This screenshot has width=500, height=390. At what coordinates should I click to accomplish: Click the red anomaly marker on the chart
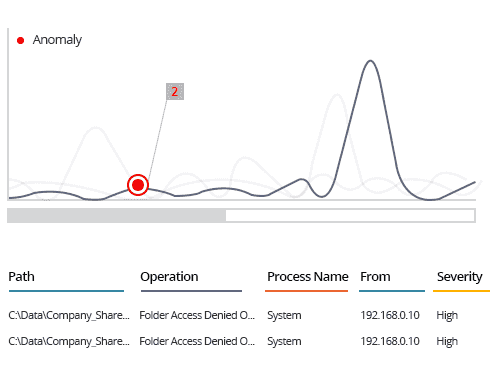[138, 185]
